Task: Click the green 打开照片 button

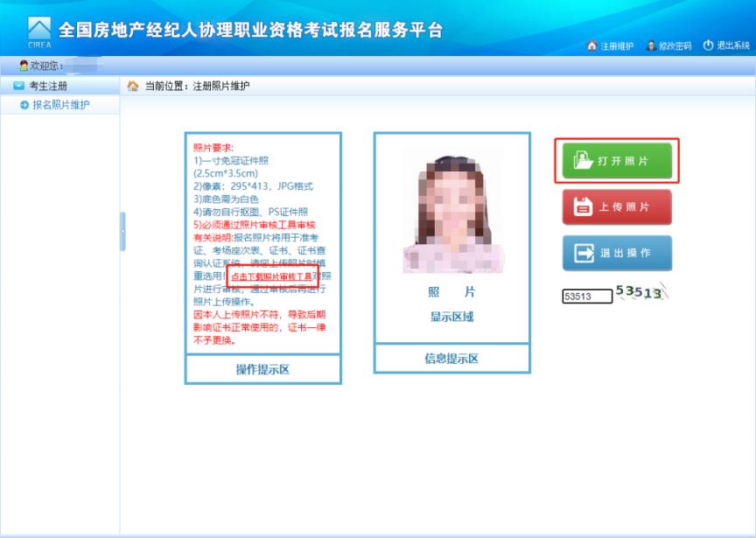Action: pyautogui.click(x=617, y=161)
